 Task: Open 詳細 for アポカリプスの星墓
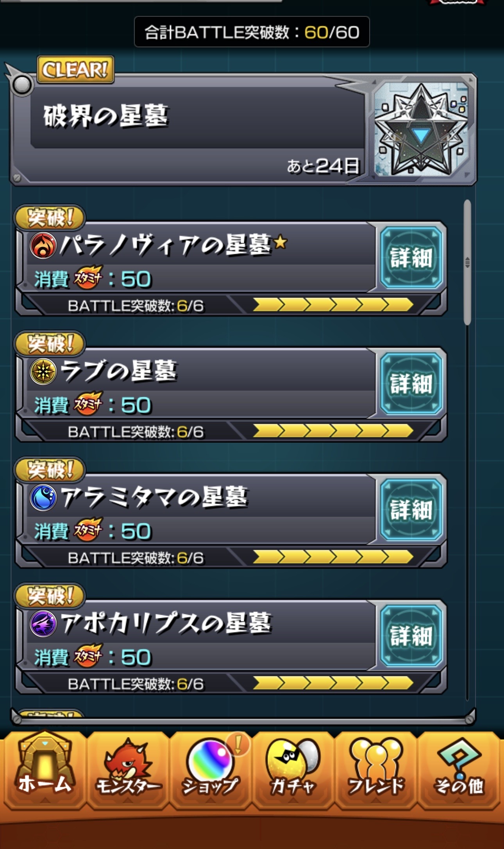pos(411,636)
